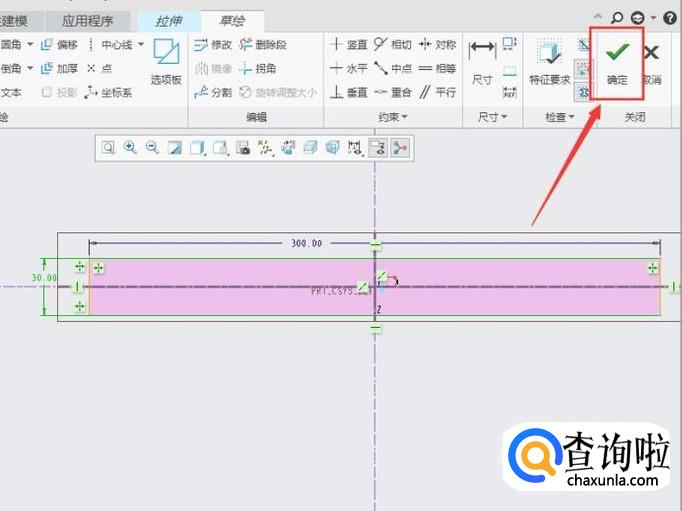Apply the 中点 midpoint constraint
This screenshot has width=682, height=511.
tap(393, 68)
